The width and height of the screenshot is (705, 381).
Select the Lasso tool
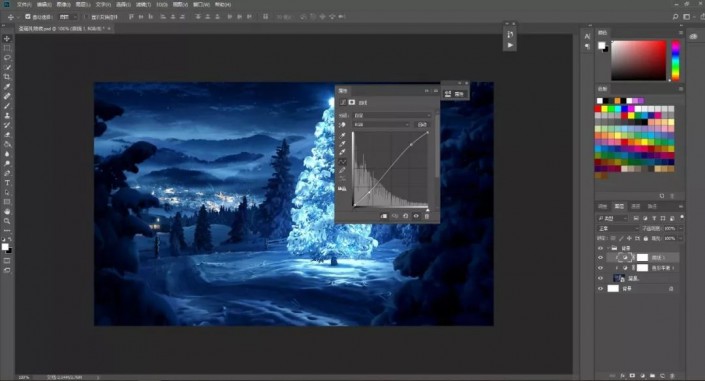click(7, 58)
